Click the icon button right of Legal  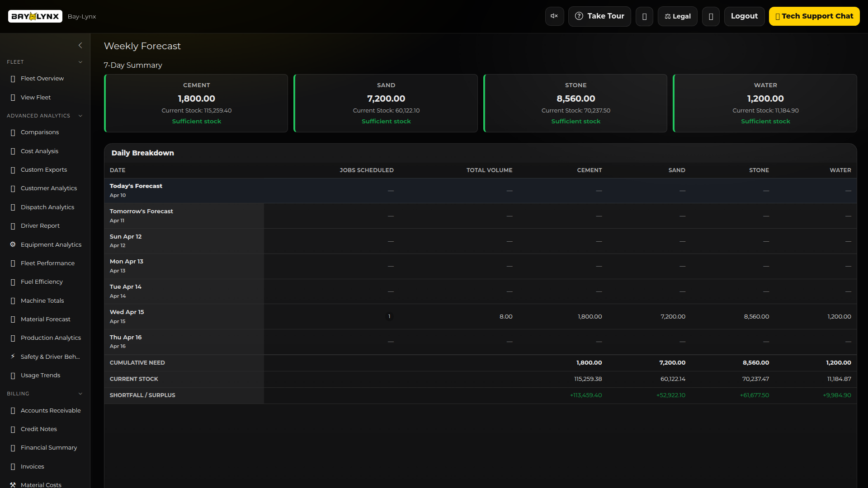pyautogui.click(x=711, y=16)
